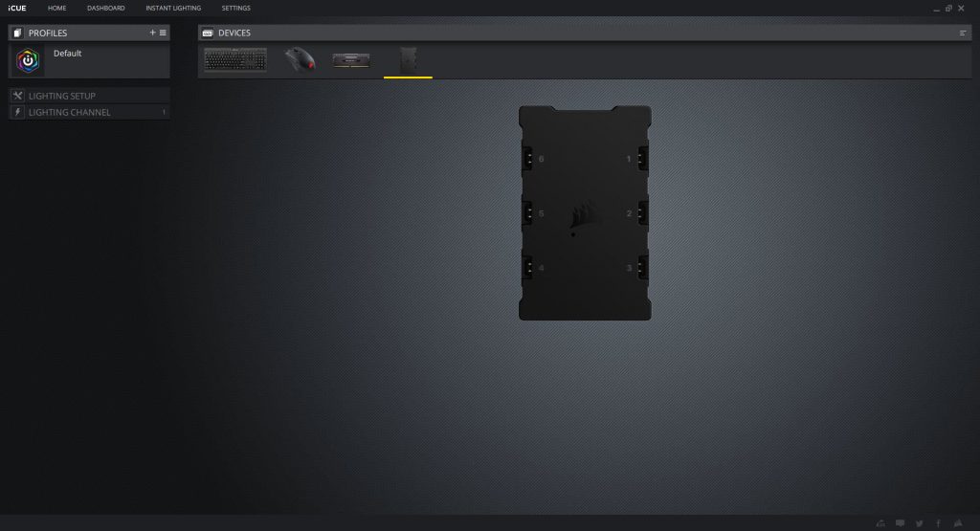980x531 pixels.
Task: Go to Settings
Action: click(235, 8)
